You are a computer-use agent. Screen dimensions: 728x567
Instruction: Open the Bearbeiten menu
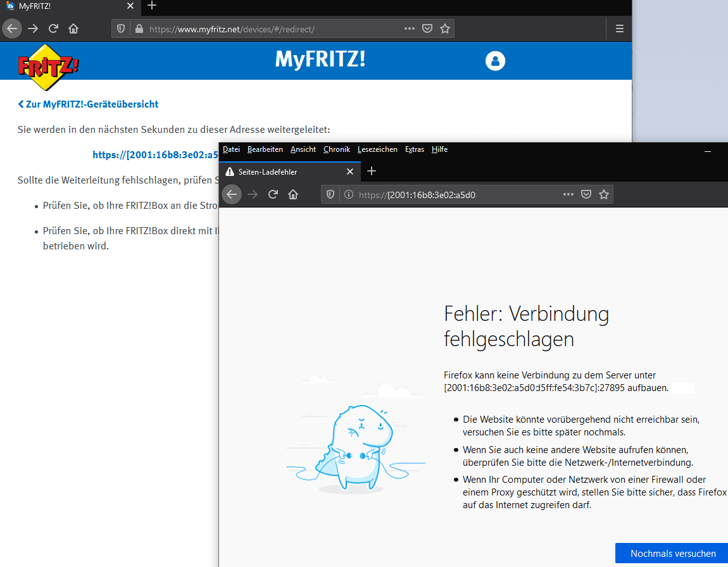click(265, 149)
